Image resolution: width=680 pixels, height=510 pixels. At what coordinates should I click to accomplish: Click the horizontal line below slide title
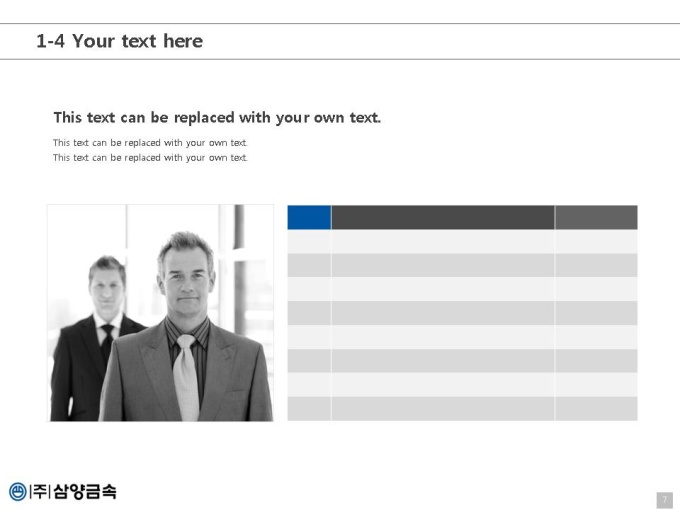click(x=340, y=59)
